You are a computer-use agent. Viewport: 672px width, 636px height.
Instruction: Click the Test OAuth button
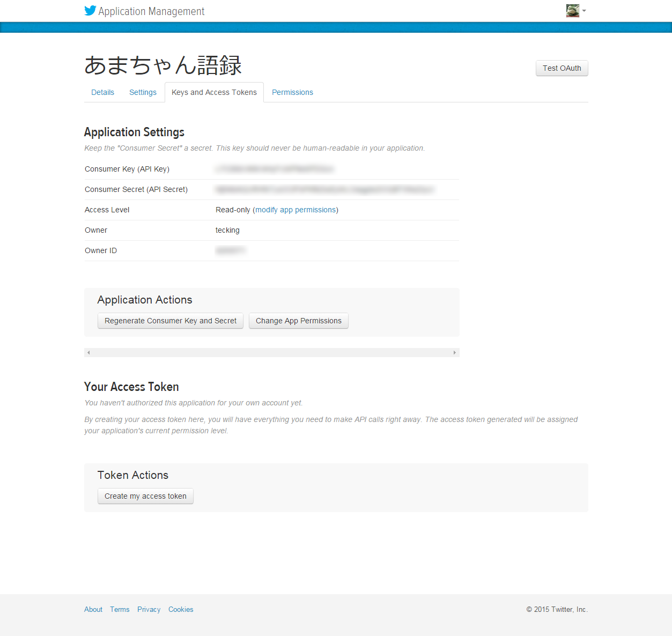pos(562,68)
